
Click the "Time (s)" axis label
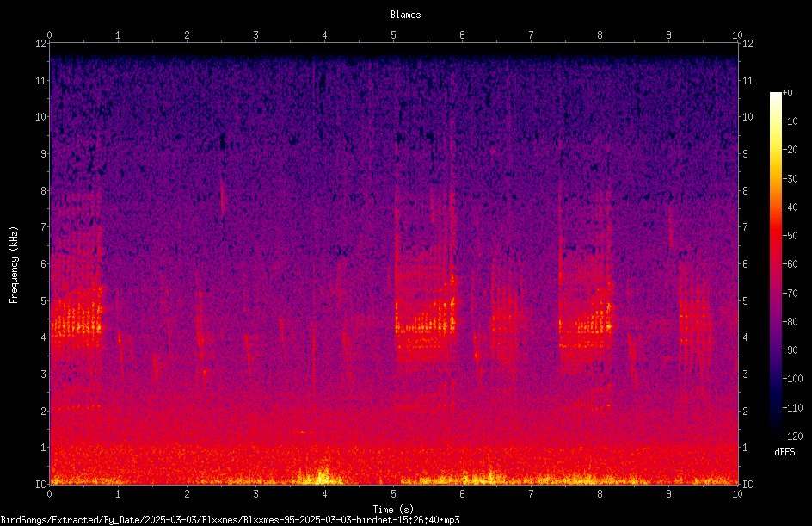(x=393, y=510)
